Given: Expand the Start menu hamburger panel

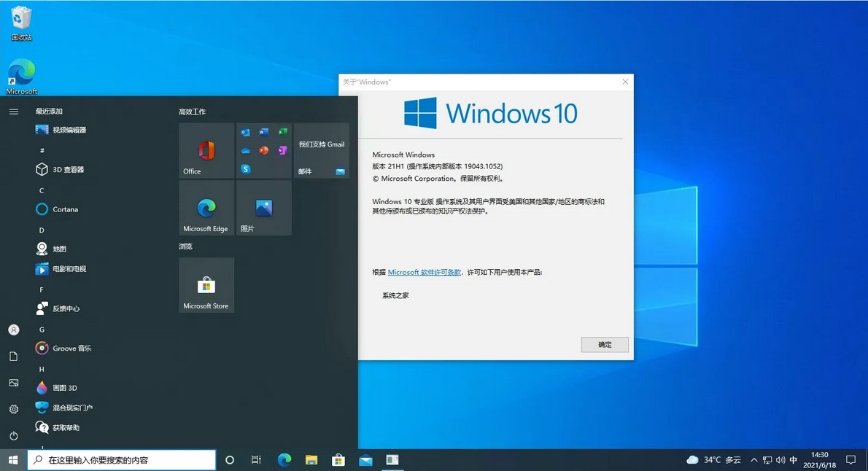Looking at the screenshot, I should [x=13, y=112].
